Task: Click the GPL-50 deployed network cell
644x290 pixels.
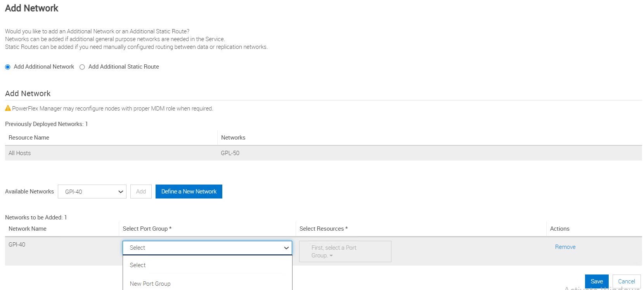Action: click(230, 153)
